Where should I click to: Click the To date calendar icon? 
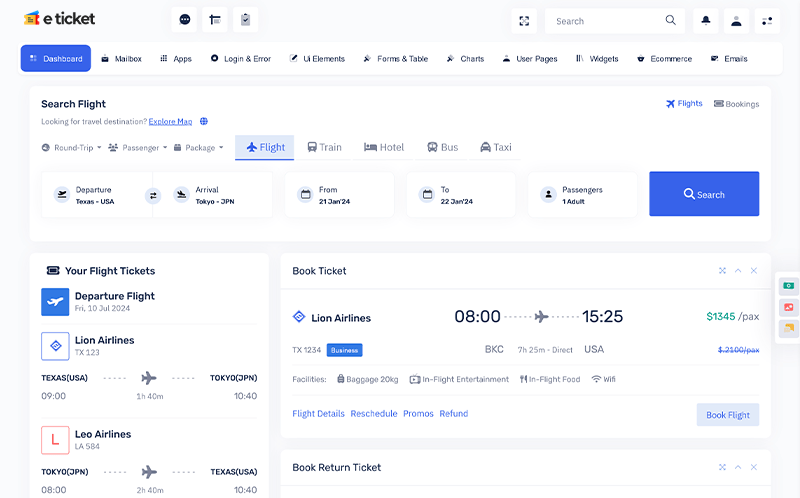427,194
